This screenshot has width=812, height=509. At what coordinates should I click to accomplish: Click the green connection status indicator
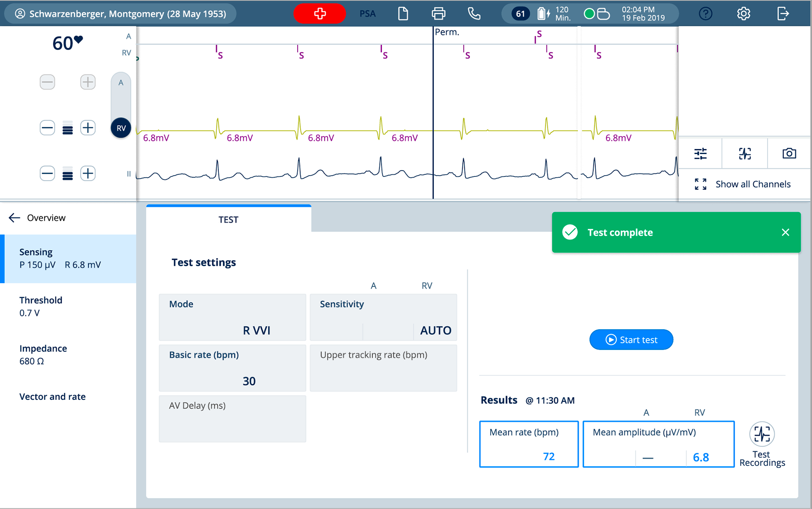click(589, 14)
